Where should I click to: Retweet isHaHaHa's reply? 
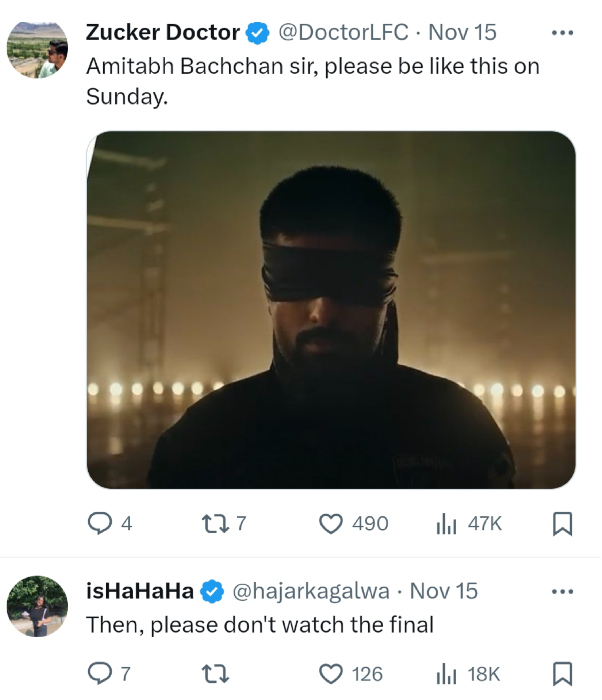pos(212,673)
